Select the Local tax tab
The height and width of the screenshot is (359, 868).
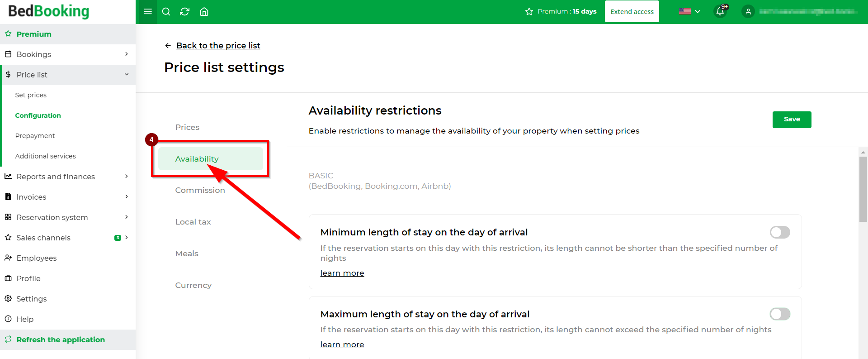click(193, 222)
